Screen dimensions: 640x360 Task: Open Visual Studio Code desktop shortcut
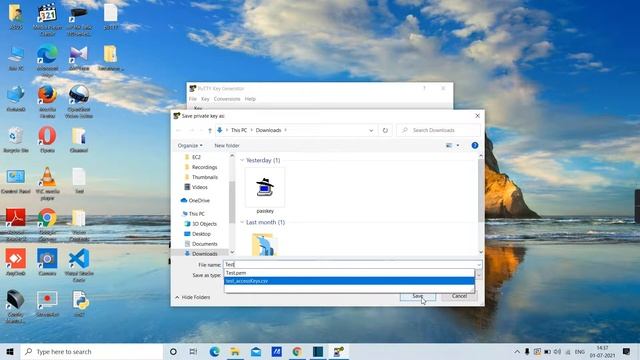tap(79, 265)
